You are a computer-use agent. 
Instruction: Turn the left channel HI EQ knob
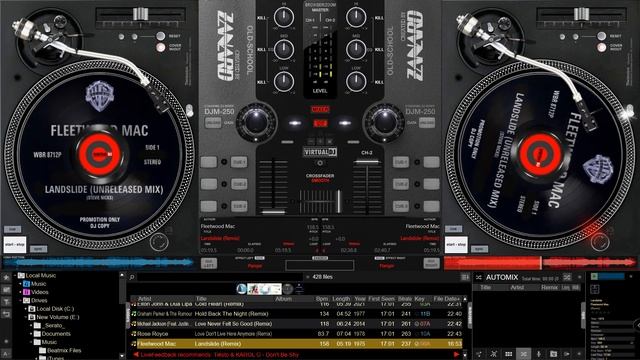point(284,18)
